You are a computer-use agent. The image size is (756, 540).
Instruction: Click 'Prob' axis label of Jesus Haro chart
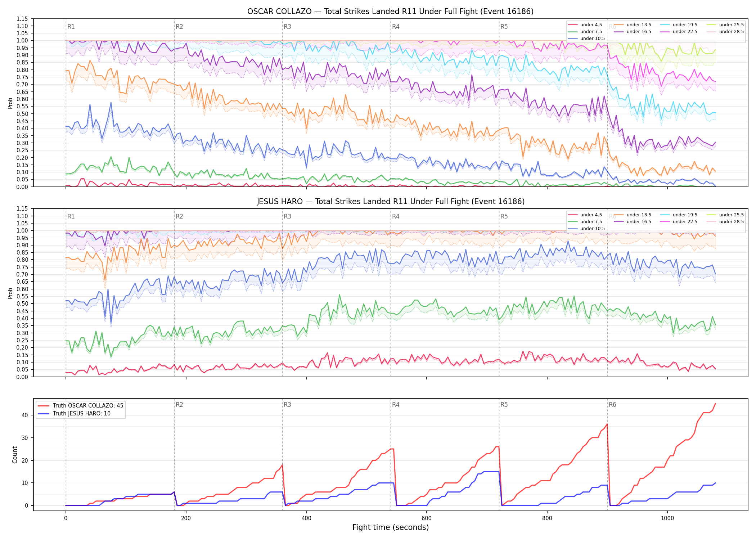point(10,293)
